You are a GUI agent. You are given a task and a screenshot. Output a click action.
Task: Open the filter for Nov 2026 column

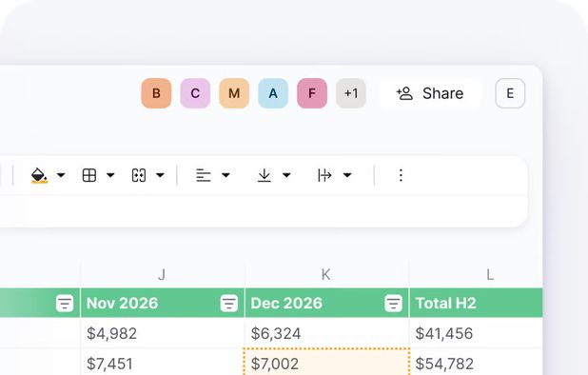click(229, 303)
